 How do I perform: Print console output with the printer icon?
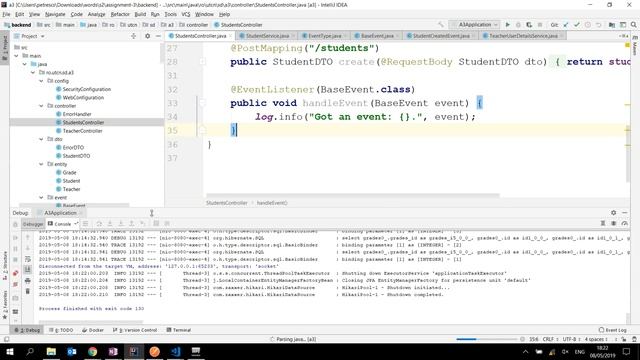pos(28,280)
